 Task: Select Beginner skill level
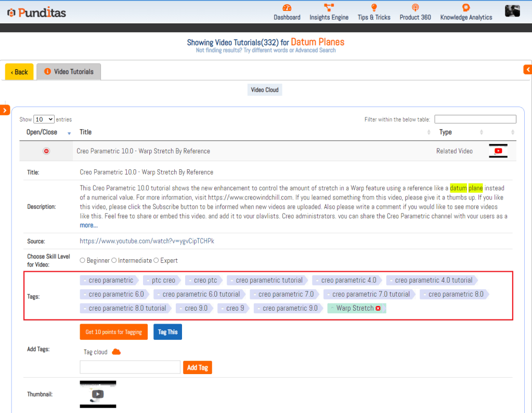[83, 261]
